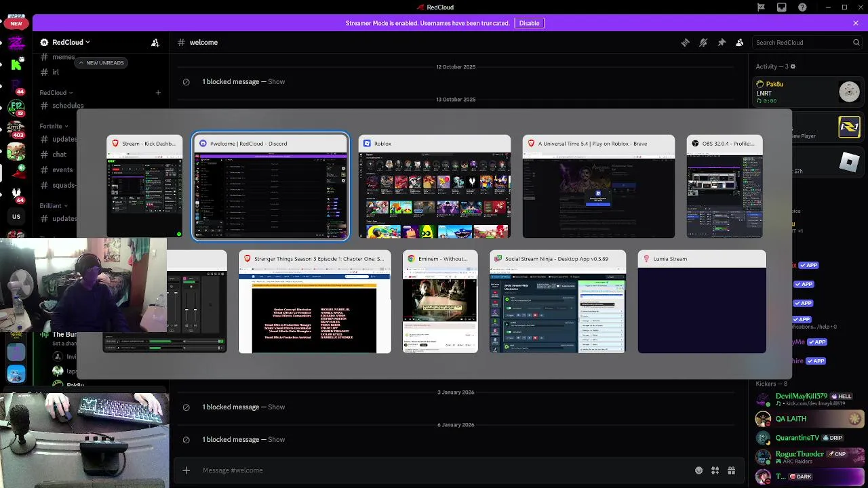This screenshot has height=488, width=868.
Task: Switch to the Roblox window thumbnail
Action: [435, 186]
